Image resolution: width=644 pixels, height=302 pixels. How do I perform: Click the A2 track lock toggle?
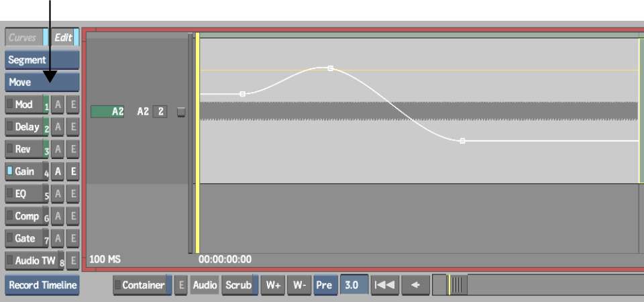(181, 112)
